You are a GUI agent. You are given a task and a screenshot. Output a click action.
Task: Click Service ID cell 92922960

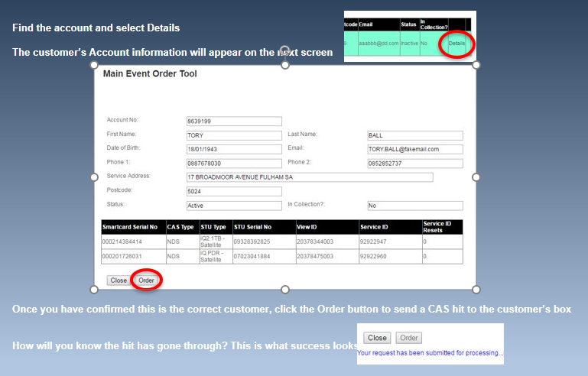click(x=391, y=257)
